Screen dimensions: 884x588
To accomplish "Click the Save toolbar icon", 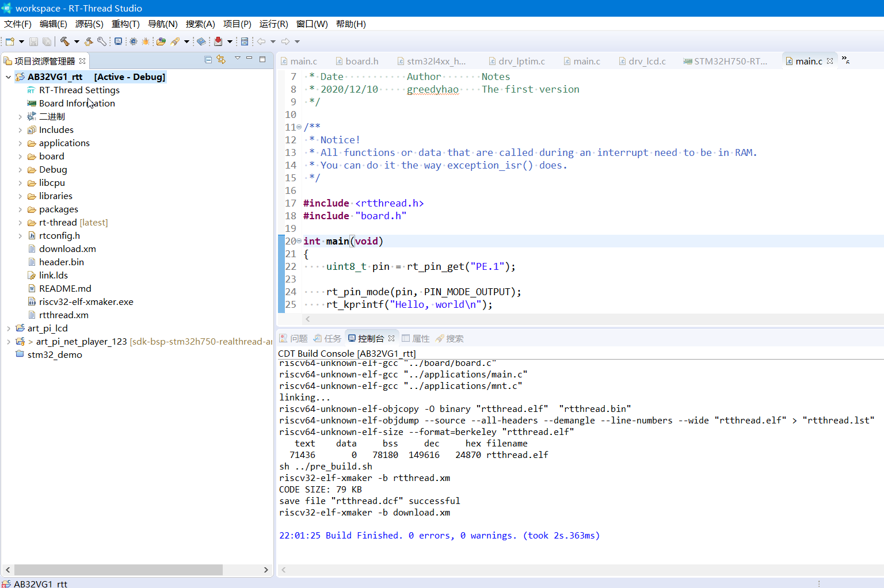I will click(33, 41).
